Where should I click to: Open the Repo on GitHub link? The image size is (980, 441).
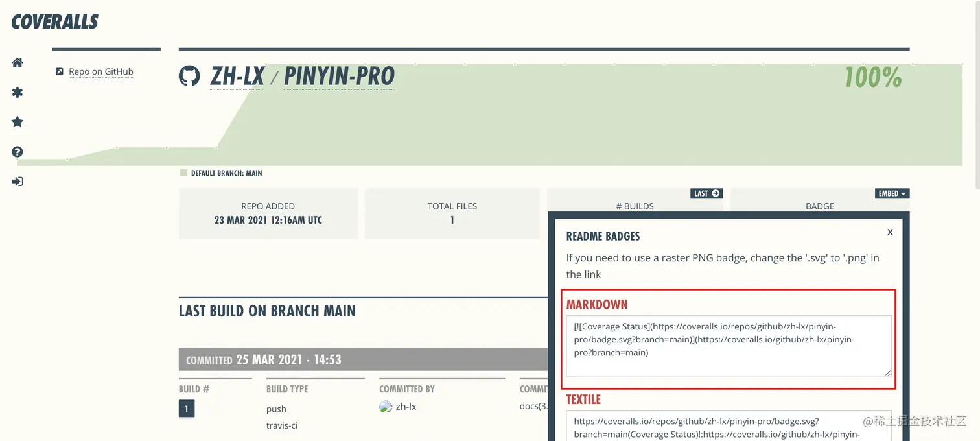pos(101,71)
